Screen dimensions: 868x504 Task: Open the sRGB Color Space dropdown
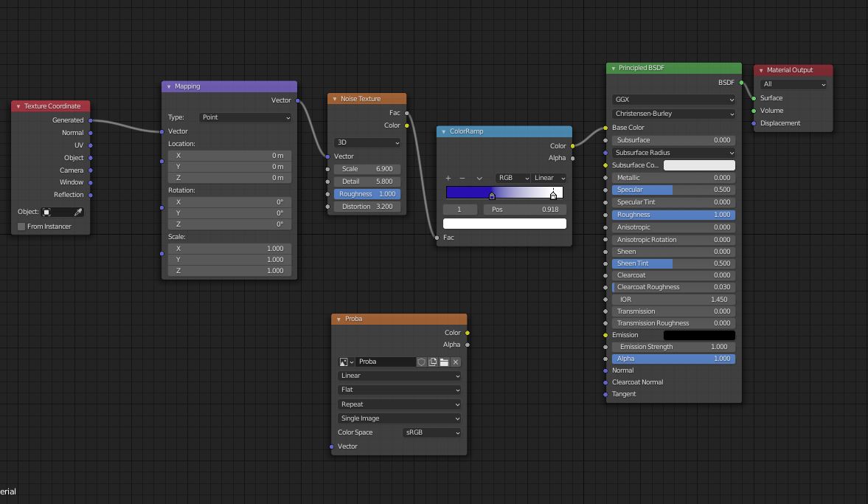431,432
